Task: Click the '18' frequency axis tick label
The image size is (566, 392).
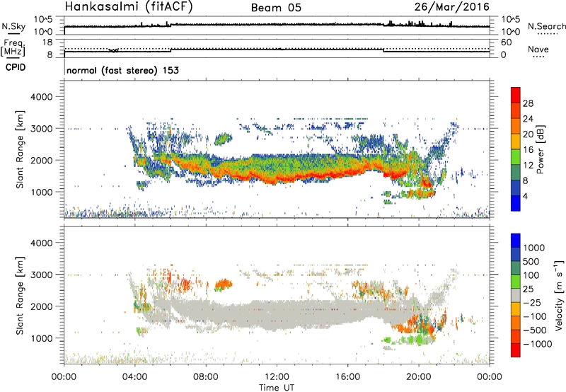Action: coord(47,42)
